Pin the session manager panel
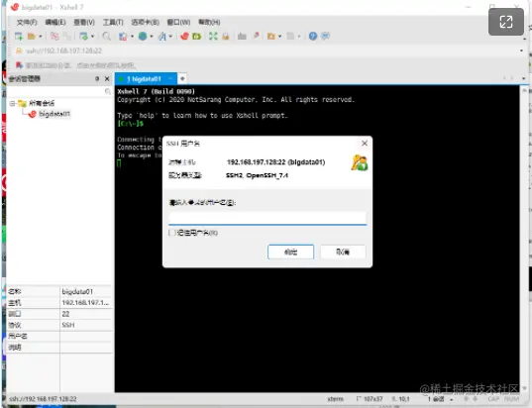This screenshot has width=532, height=408. pos(97,78)
